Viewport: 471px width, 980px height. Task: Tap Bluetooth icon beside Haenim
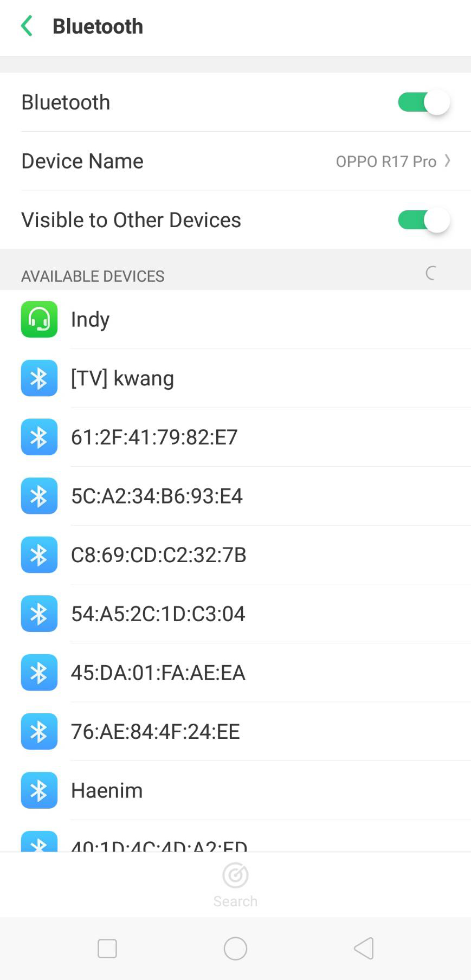[x=39, y=790]
